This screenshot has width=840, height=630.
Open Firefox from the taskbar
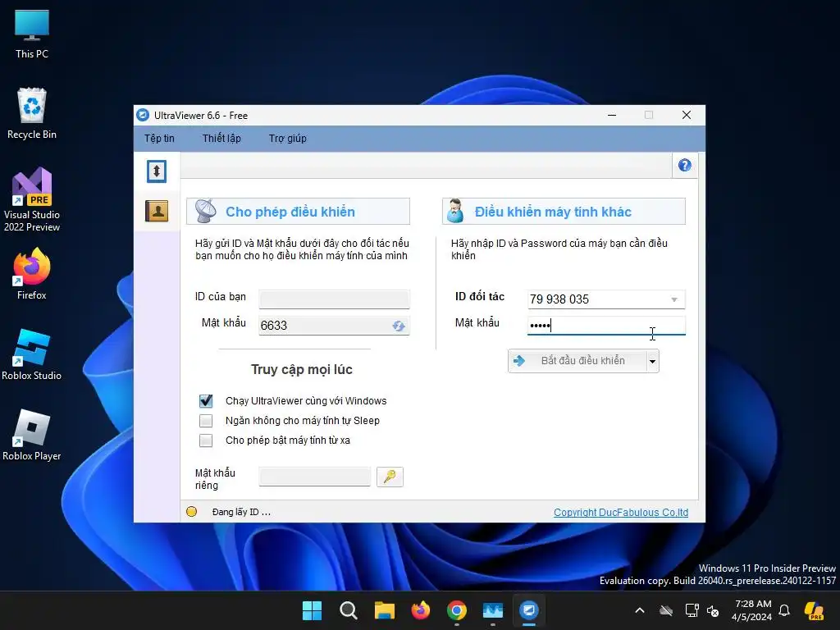coord(421,610)
